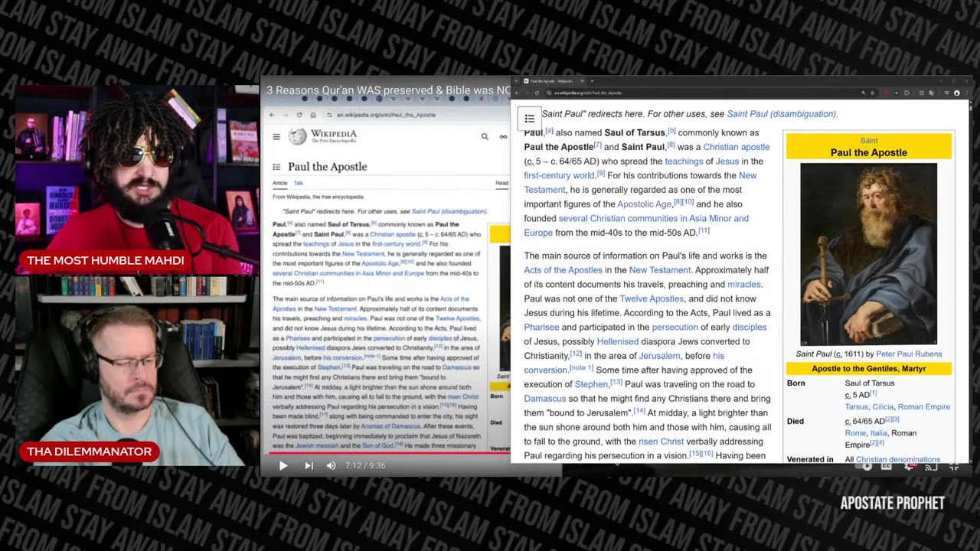Follow first-century world link on right page
The height and width of the screenshot is (551, 980).
[559, 175]
